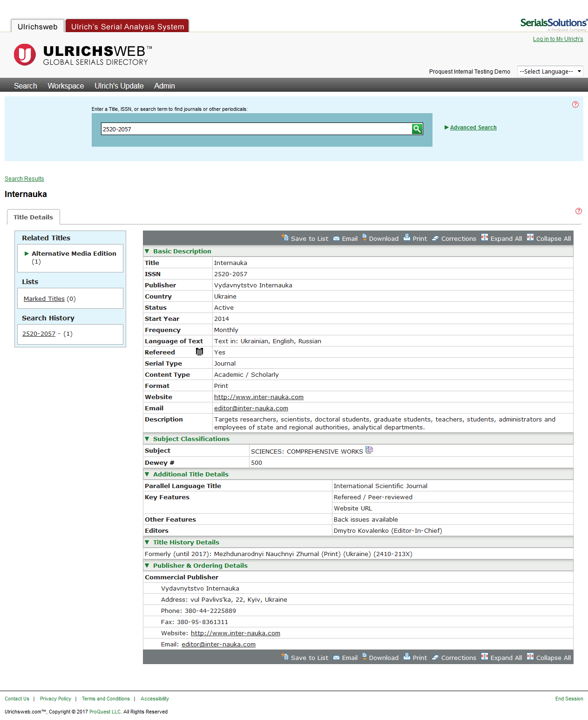Click top toolbar Corrections icon
This screenshot has width=588, height=720.
click(435, 238)
